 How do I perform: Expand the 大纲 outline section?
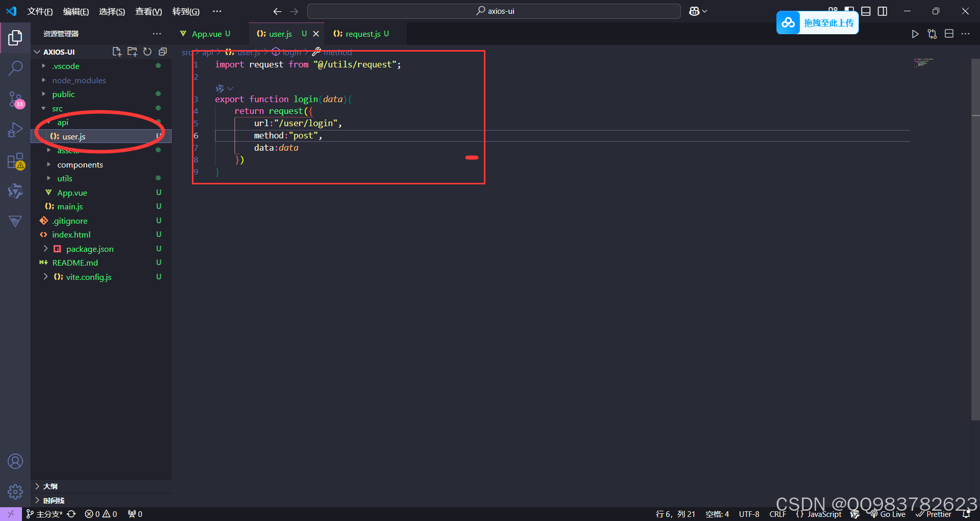click(102, 486)
